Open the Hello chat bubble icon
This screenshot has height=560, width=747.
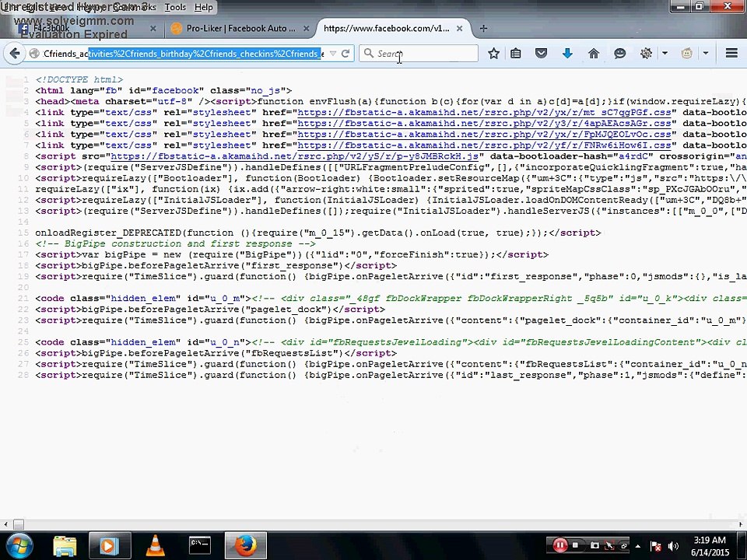620,54
